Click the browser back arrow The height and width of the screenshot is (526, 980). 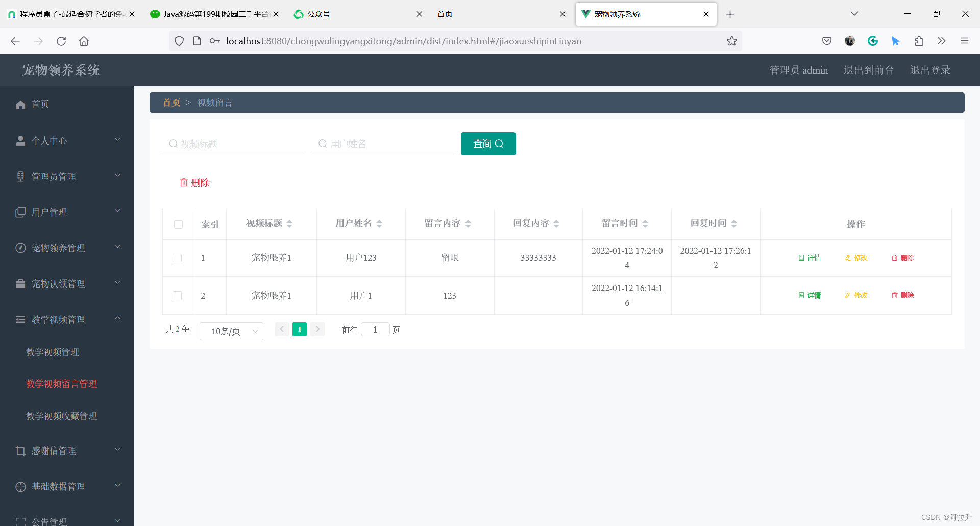tap(15, 41)
